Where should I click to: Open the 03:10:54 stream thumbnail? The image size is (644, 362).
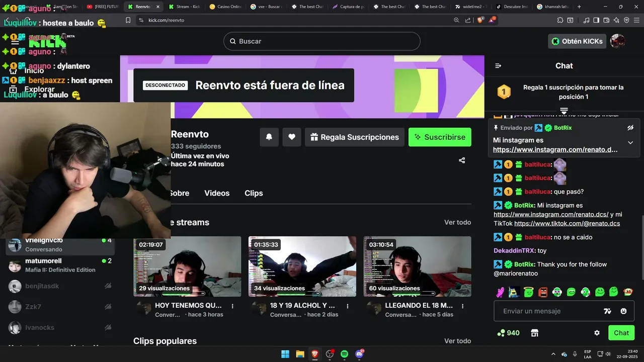418,266
